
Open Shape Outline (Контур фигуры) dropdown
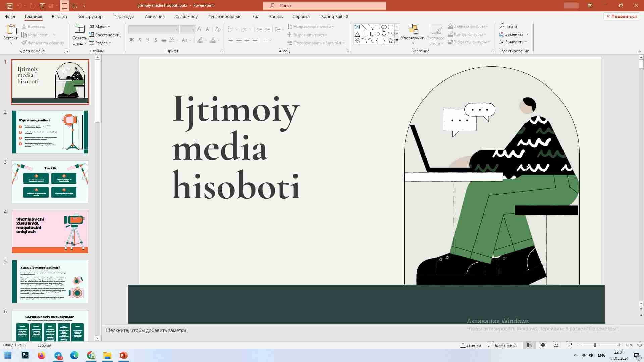pyautogui.click(x=467, y=34)
